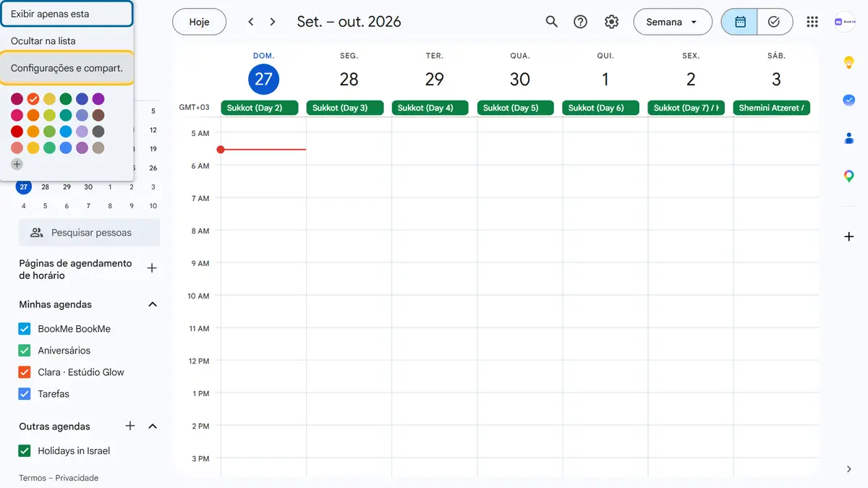Click the Páginas de agendamento de horário label
Image resolution: width=868 pixels, height=488 pixels.
click(x=75, y=270)
